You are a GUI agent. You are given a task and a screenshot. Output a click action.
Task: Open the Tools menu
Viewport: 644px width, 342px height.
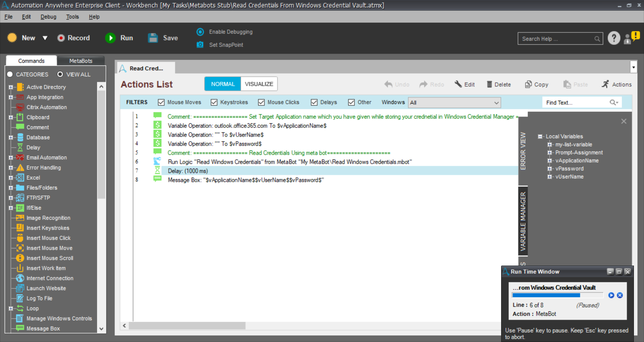(72, 17)
